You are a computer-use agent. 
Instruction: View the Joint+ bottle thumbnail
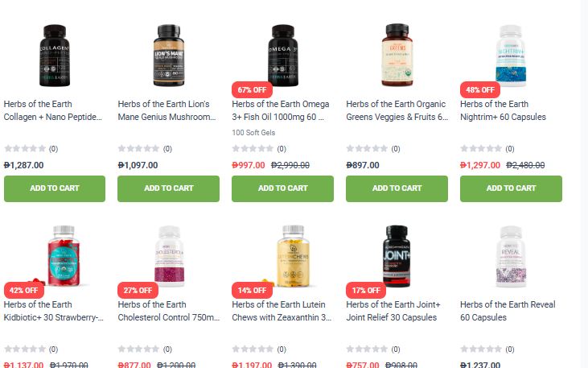click(x=397, y=256)
